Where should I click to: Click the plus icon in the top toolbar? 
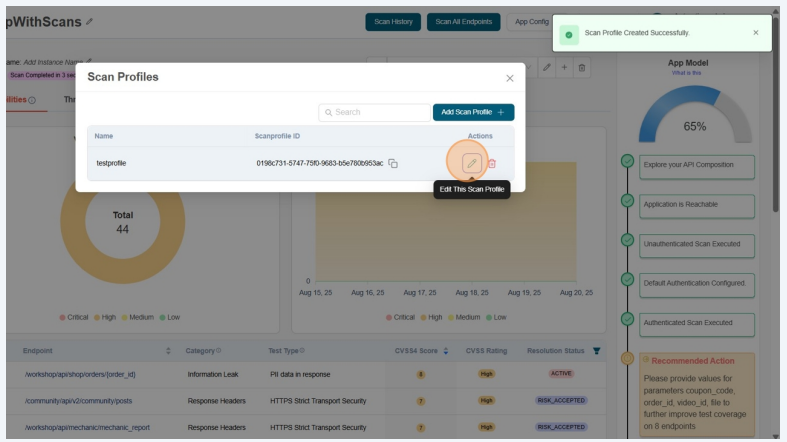(x=564, y=67)
